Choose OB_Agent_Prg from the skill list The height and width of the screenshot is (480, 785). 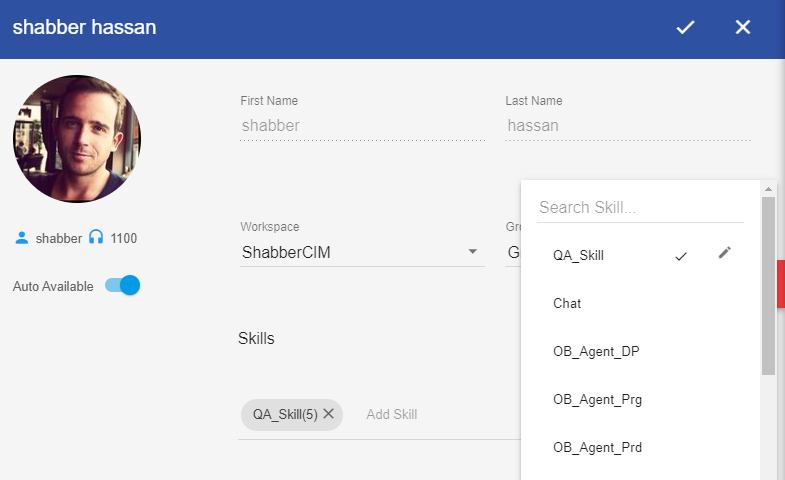coord(597,399)
